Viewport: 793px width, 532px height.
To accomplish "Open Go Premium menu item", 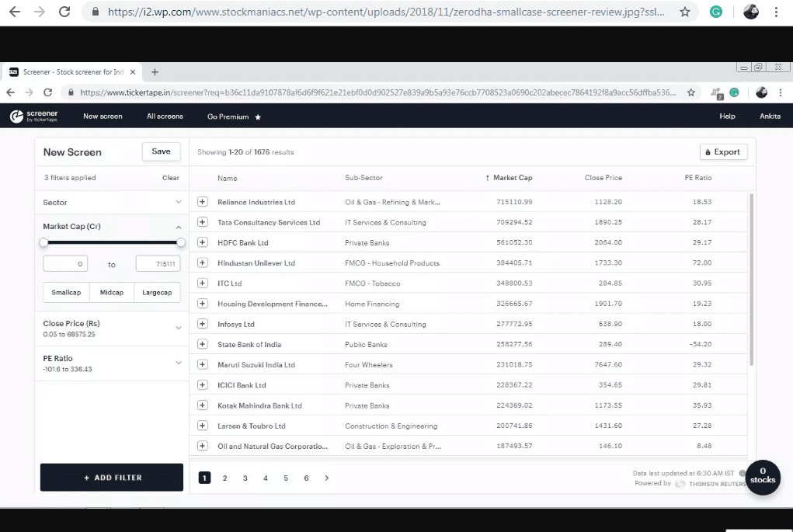I will click(228, 116).
